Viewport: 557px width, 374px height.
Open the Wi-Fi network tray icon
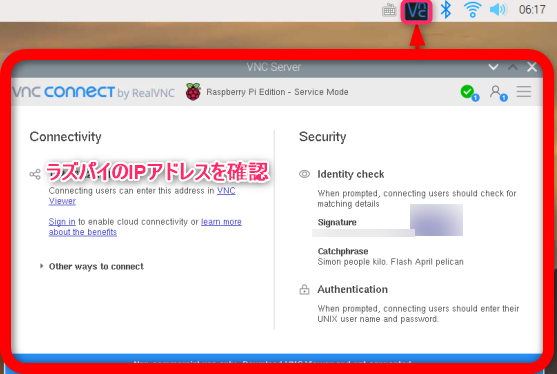[x=472, y=10]
